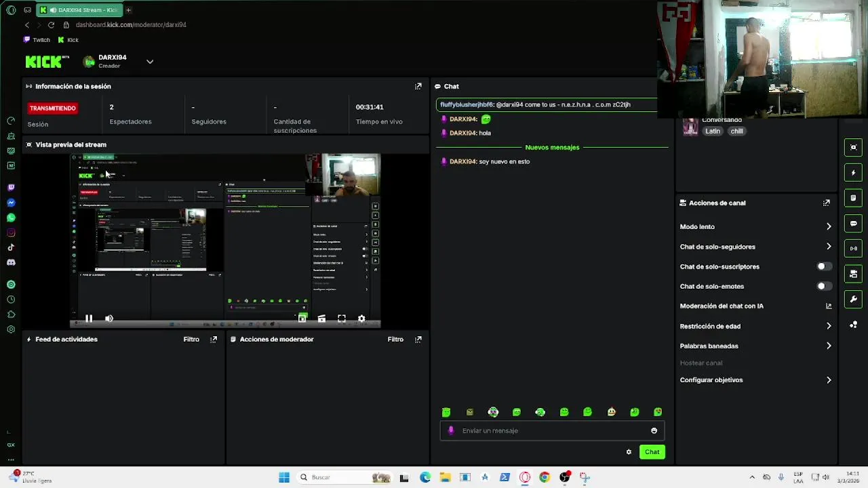The width and height of the screenshot is (868, 488).
Task: Click the taskbar Buscar search box
Action: point(344,477)
